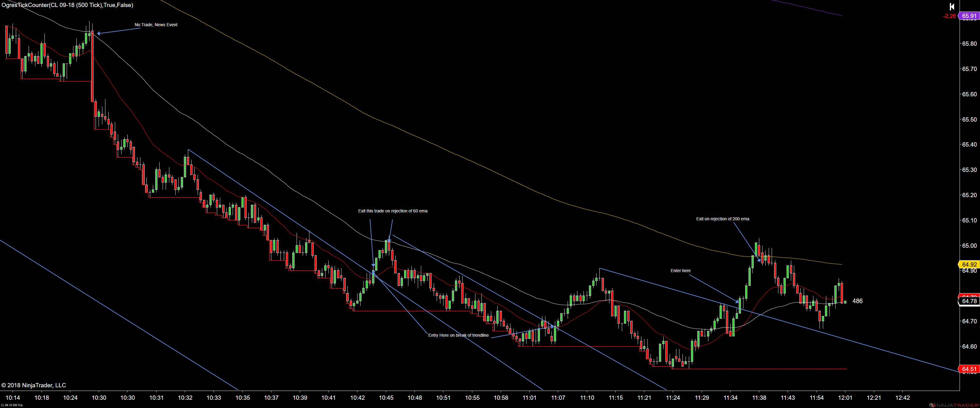
Task: Click the 65.30 price axis label
Action: tap(969, 170)
